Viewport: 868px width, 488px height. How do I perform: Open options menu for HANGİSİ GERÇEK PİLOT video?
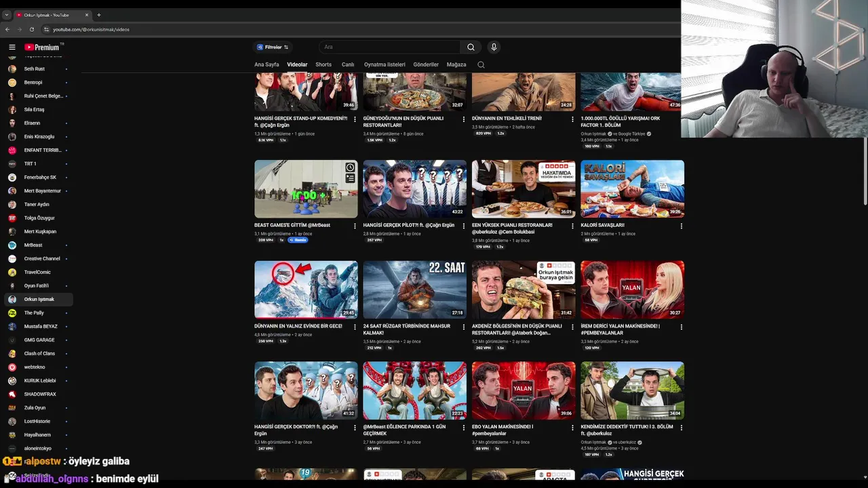[x=464, y=226]
